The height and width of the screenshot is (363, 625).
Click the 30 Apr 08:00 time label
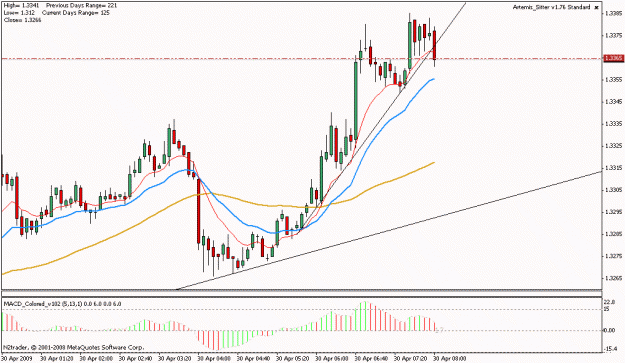pyautogui.click(x=449, y=359)
